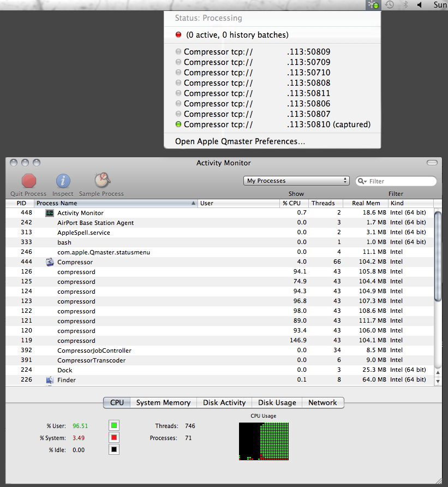Open the volume speaker icon
The image size is (448, 487).
[x=420, y=5]
